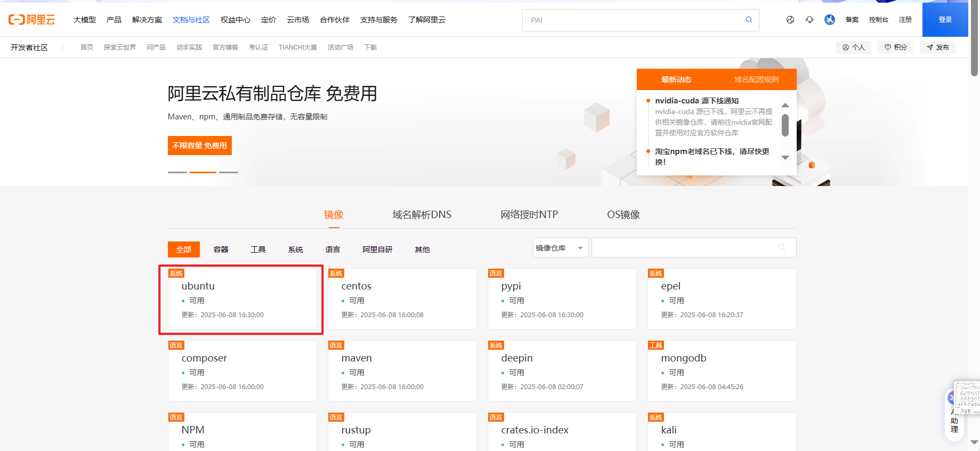
Task: Filter mirrors by 其他
Action: tap(423, 249)
